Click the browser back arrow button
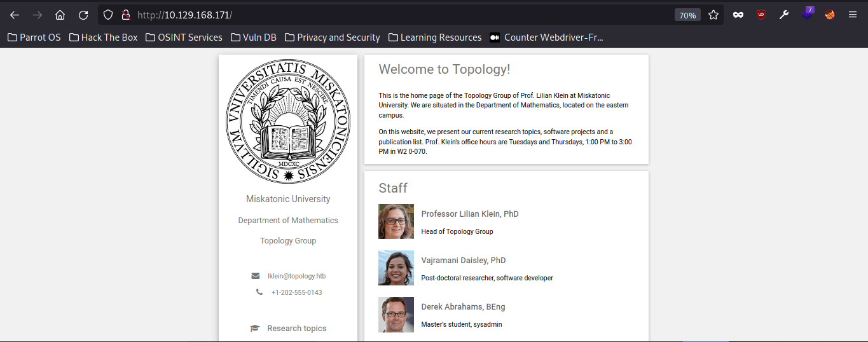This screenshot has height=342, width=868. pyautogui.click(x=15, y=15)
